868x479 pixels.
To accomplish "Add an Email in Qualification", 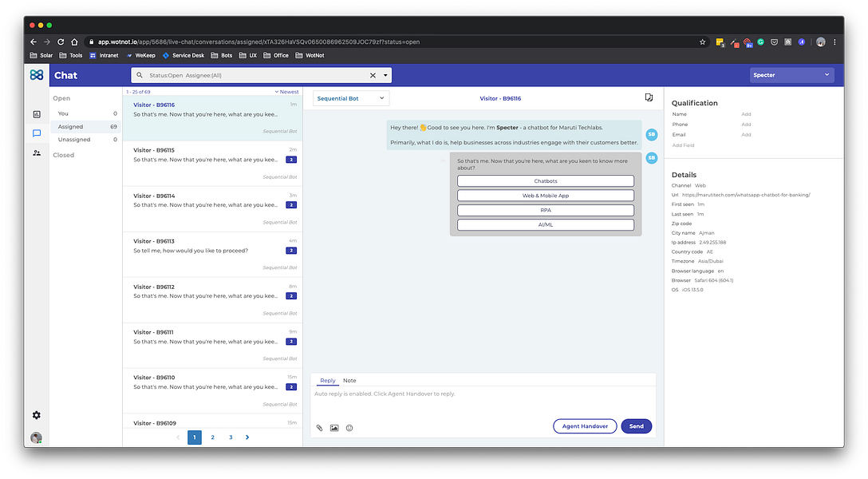I will click(x=746, y=135).
